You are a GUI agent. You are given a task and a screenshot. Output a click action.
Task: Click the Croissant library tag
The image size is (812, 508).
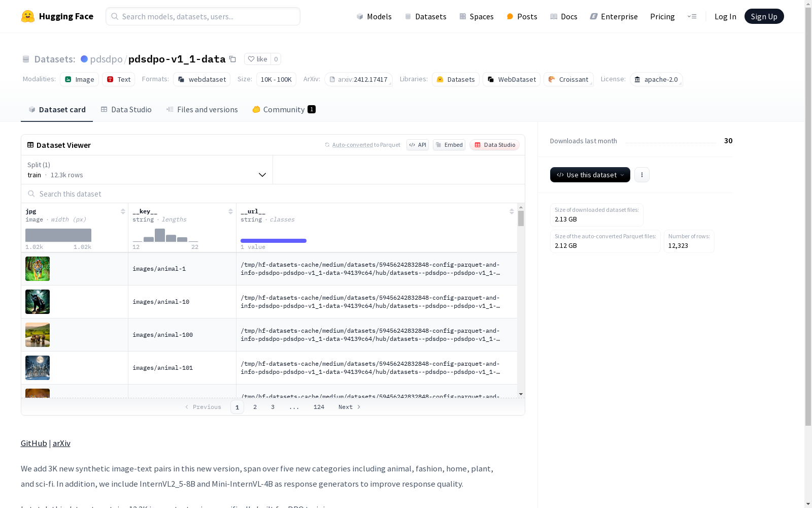click(568, 79)
